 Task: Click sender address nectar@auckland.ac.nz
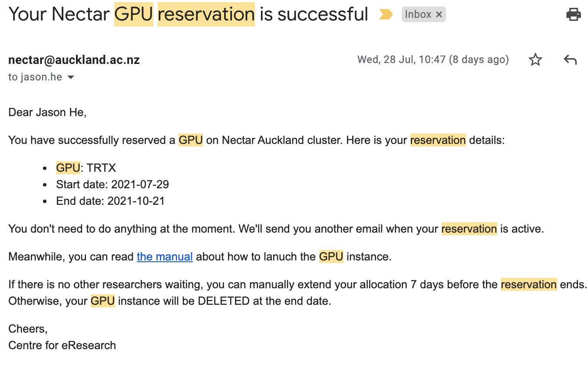tap(74, 60)
